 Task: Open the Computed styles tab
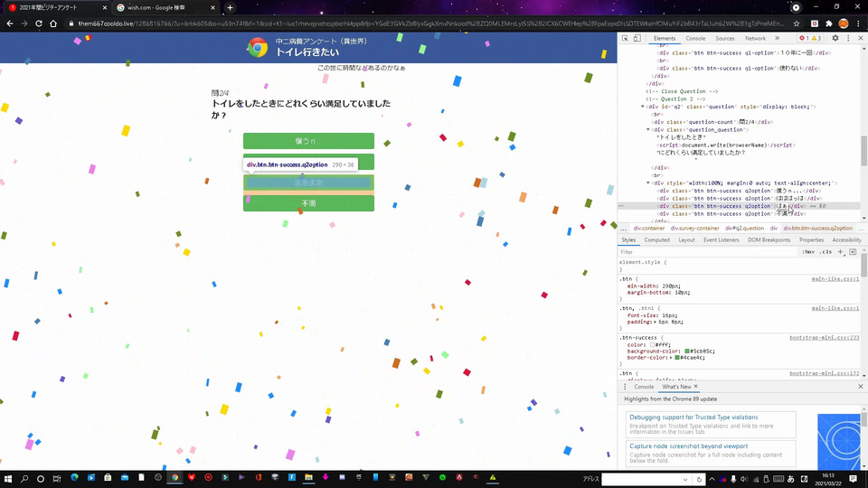pyautogui.click(x=657, y=240)
